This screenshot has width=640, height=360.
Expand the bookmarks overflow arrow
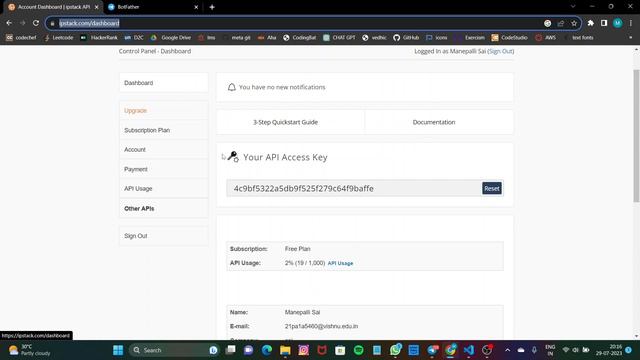pos(631,38)
